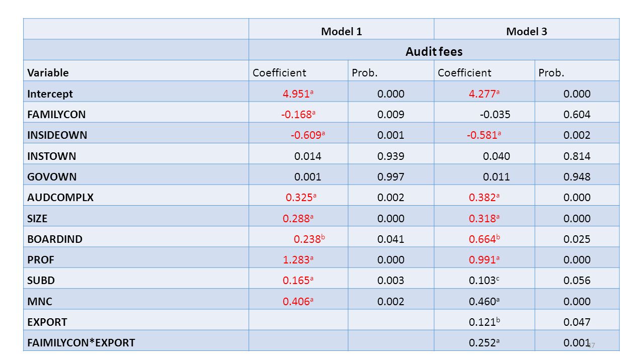The image size is (644, 362).
Task: Click the "SIZE" row label
Action: click(x=37, y=219)
